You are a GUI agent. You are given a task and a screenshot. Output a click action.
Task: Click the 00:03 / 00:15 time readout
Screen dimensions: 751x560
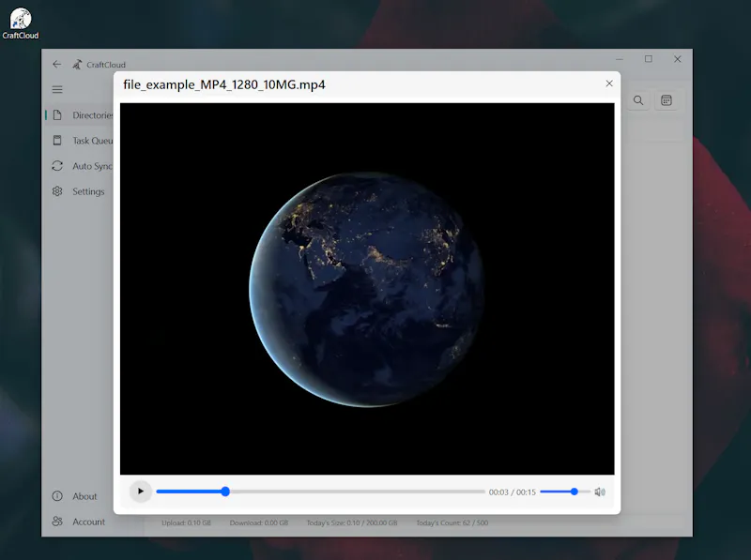coord(512,492)
